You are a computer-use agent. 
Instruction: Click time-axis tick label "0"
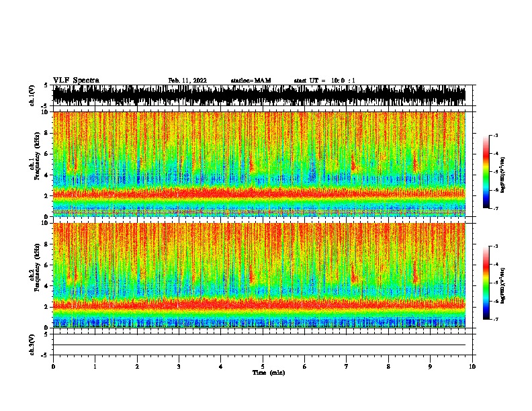[x=53, y=367]
